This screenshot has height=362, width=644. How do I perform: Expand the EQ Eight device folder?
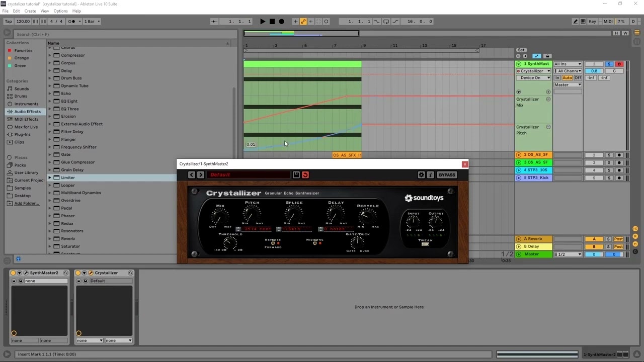(x=50, y=101)
